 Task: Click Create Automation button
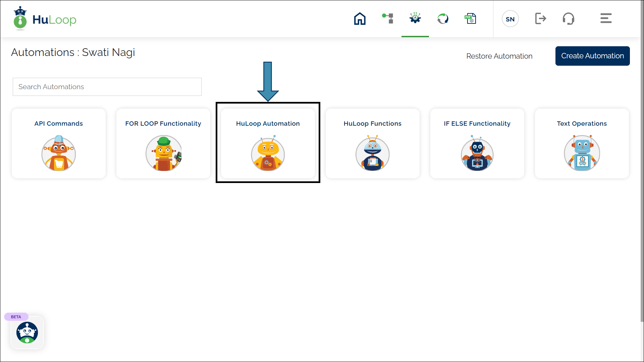[x=592, y=56]
